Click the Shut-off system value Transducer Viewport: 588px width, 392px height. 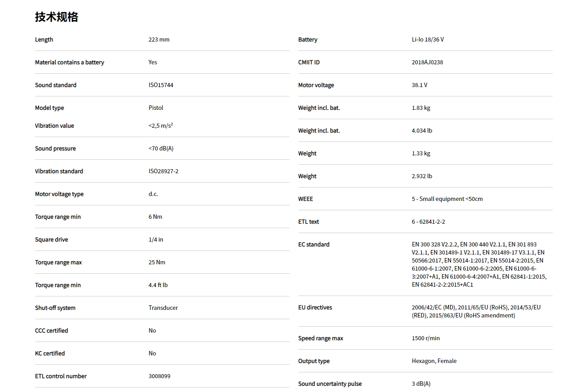(x=163, y=308)
